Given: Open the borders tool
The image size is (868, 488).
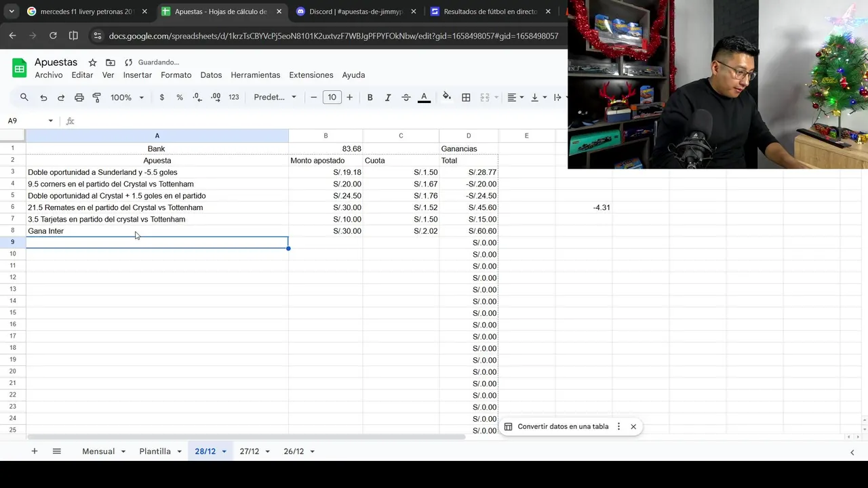Looking at the screenshot, I should 466,98.
